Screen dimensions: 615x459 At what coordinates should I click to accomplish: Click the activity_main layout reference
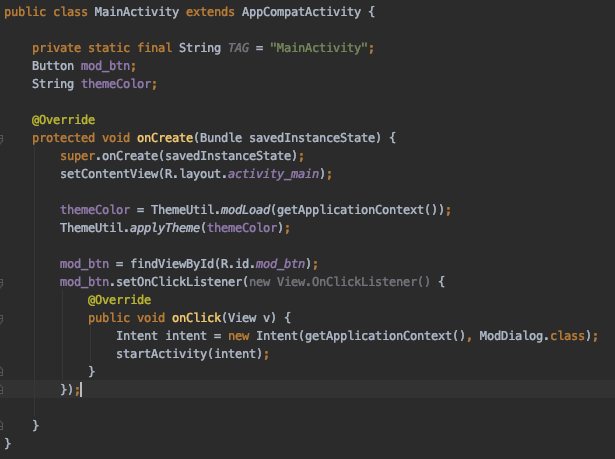tap(273, 174)
